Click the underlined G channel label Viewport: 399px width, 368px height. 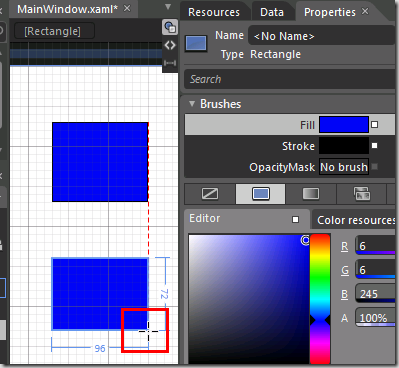(x=345, y=270)
